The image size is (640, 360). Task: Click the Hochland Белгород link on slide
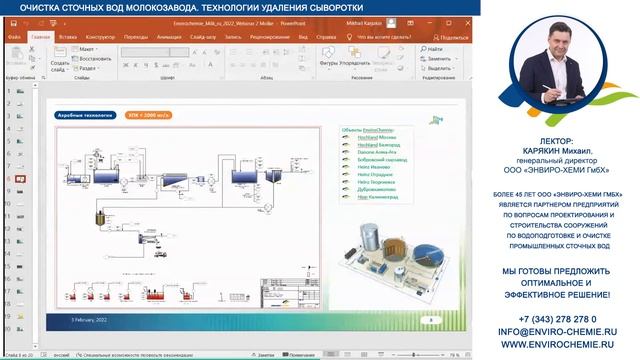(379, 145)
